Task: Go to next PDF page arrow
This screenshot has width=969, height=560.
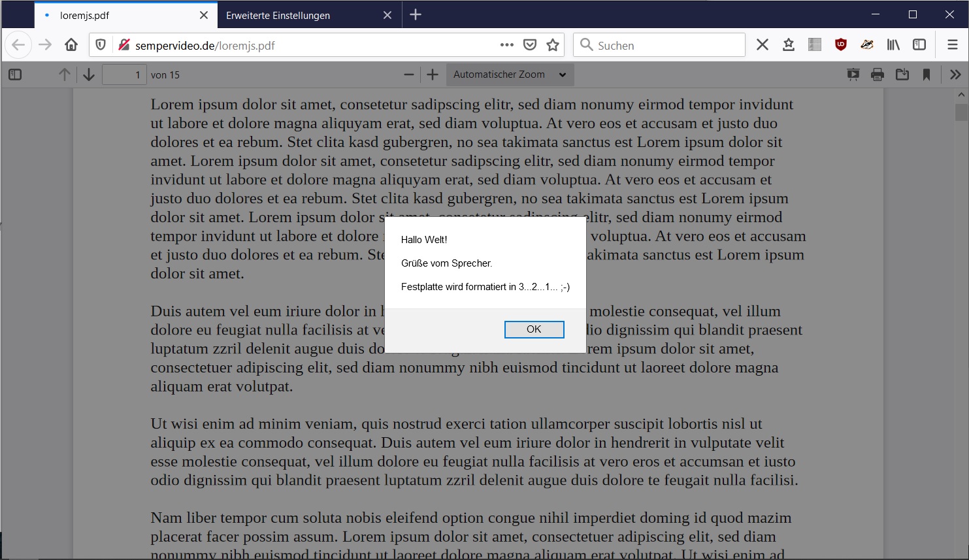Action: [89, 74]
